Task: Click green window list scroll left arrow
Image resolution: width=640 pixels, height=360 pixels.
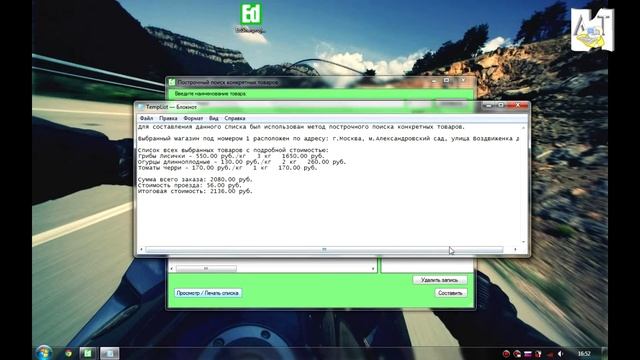Action: click(x=171, y=269)
